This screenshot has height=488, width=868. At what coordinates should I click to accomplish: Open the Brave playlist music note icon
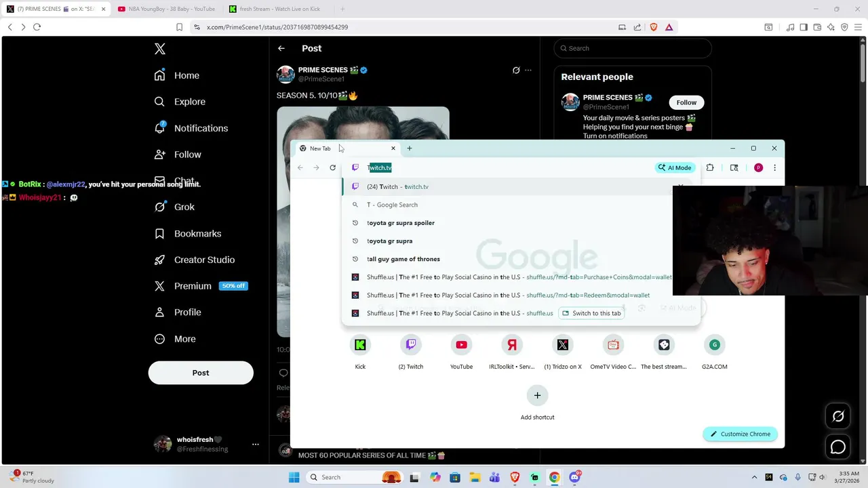pyautogui.click(x=791, y=27)
